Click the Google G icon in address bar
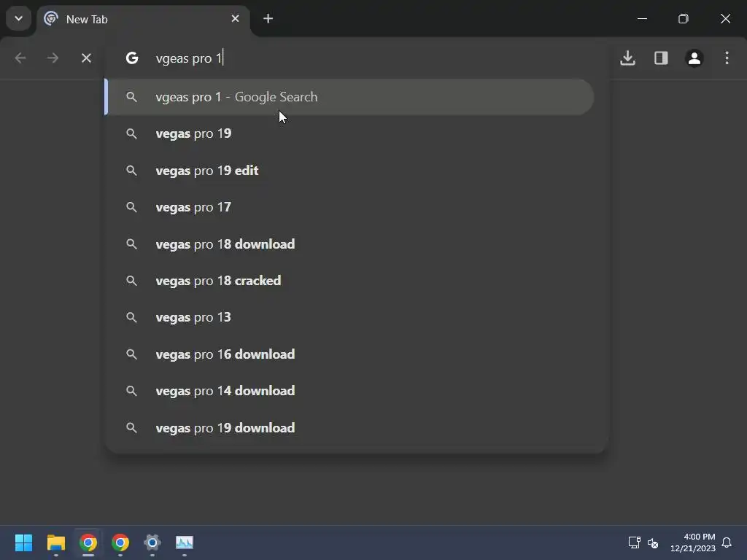Screen dimensions: 747x560 point(132,58)
